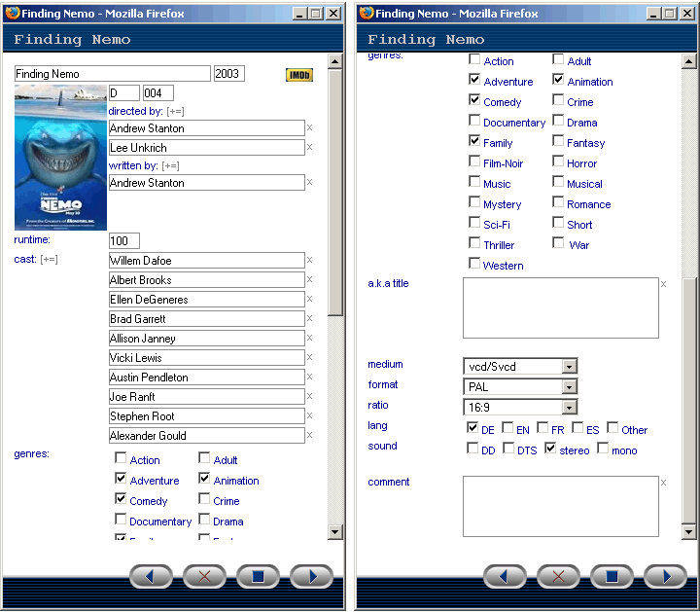Expand the format dropdown showing PAL

coord(570,386)
